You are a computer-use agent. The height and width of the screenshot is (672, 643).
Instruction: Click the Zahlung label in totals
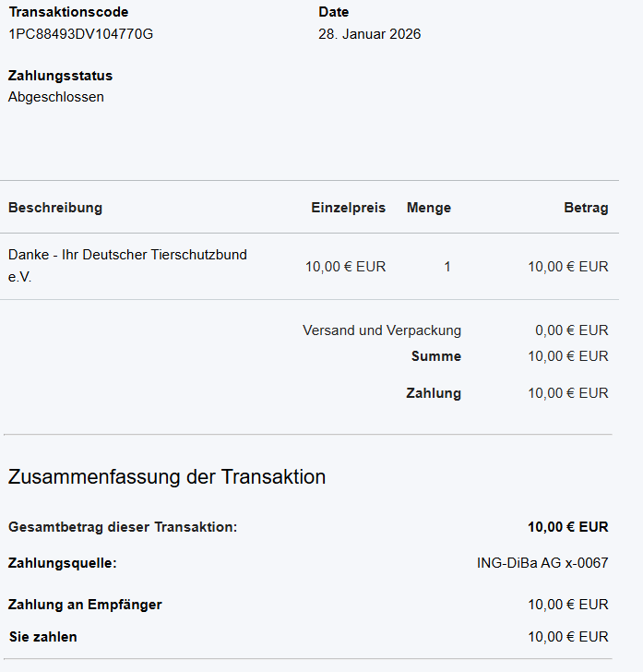pyautogui.click(x=434, y=393)
